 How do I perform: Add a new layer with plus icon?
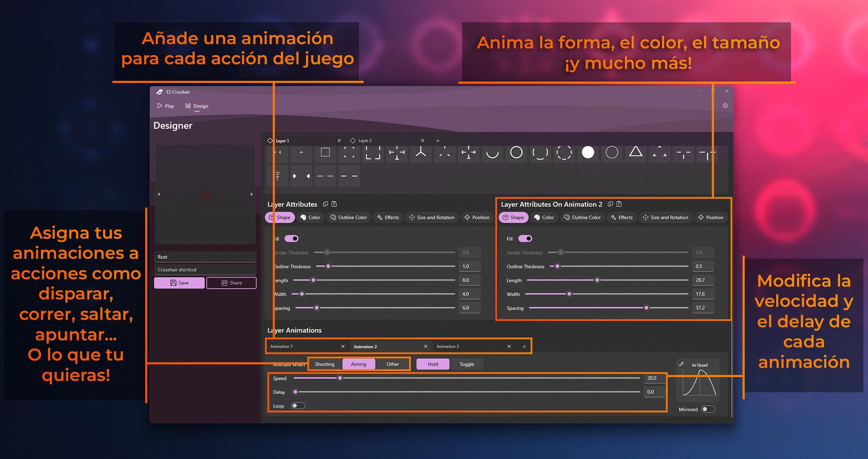tap(438, 141)
